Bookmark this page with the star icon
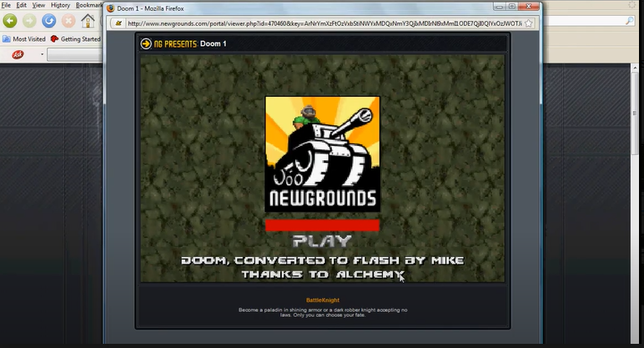The width and height of the screenshot is (644, 348). pos(529,23)
